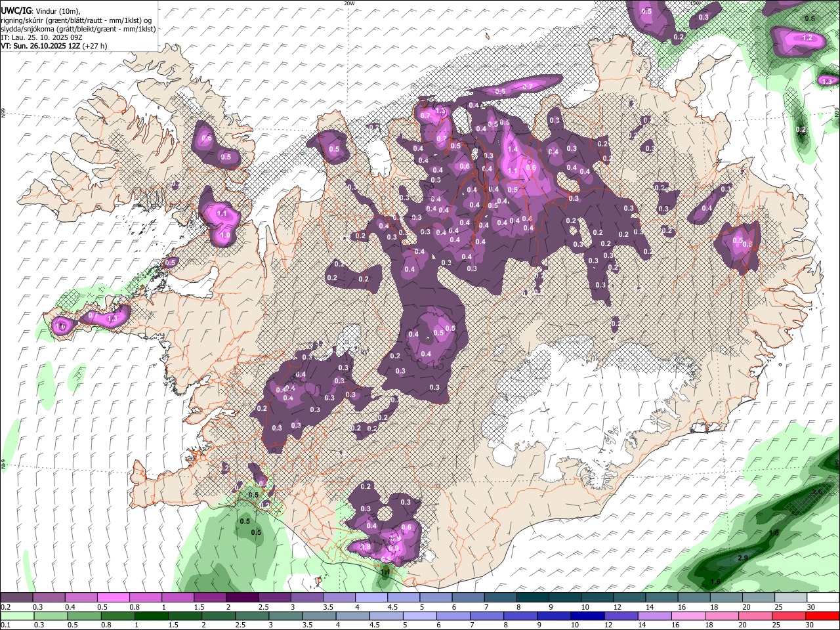
Task: Select upper legend swatch between 0.3 and 0.4
Action: (49, 598)
